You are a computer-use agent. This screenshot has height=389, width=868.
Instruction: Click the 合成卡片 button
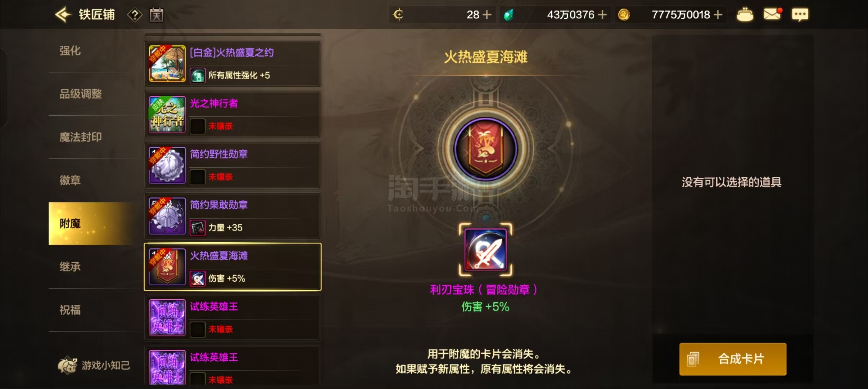click(x=733, y=359)
